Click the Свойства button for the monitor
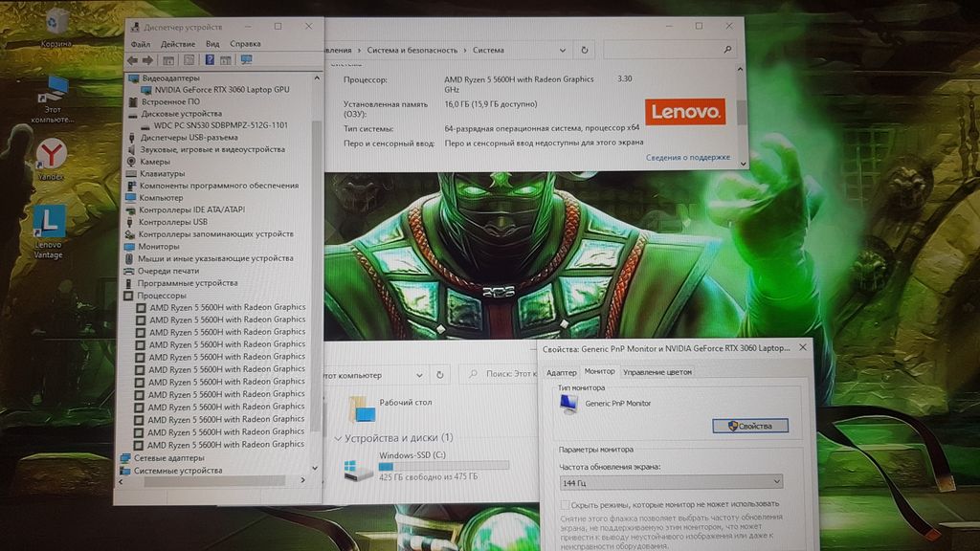Image resolution: width=980 pixels, height=551 pixels. (749, 426)
